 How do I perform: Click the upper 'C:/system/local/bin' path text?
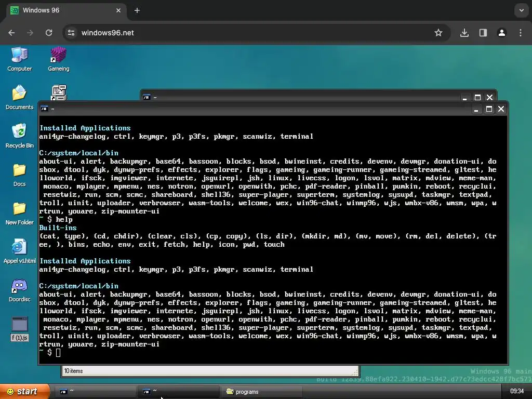point(79,153)
